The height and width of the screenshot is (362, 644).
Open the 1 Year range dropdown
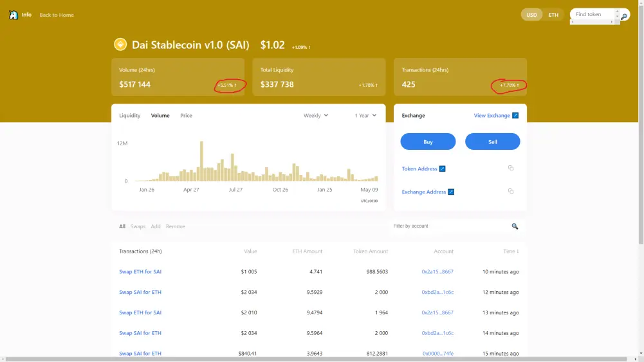[x=365, y=115]
